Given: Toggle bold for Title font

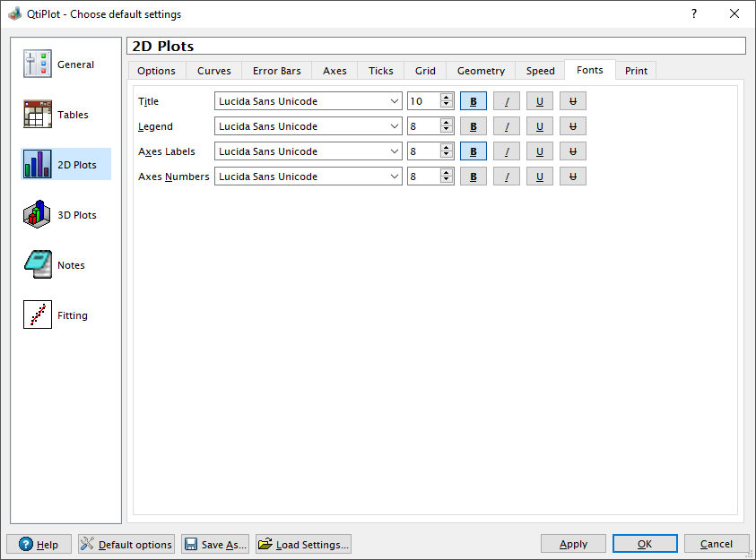Looking at the screenshot, I should (x=474, y=101).
